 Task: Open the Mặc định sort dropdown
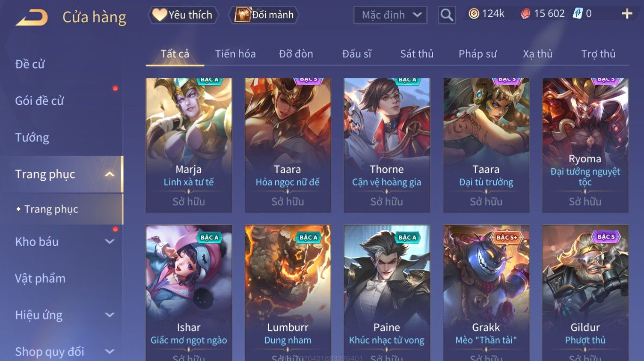(390, 15)
